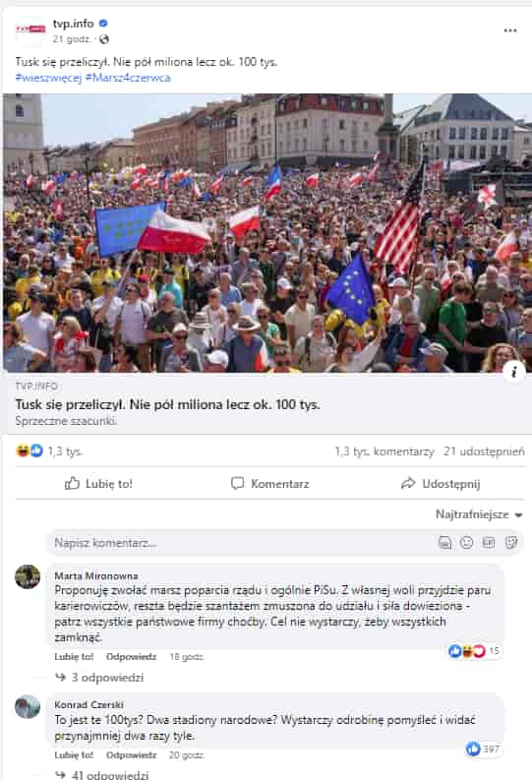
Task: Click the Udostępnij share button
Action: coord(441,484)
